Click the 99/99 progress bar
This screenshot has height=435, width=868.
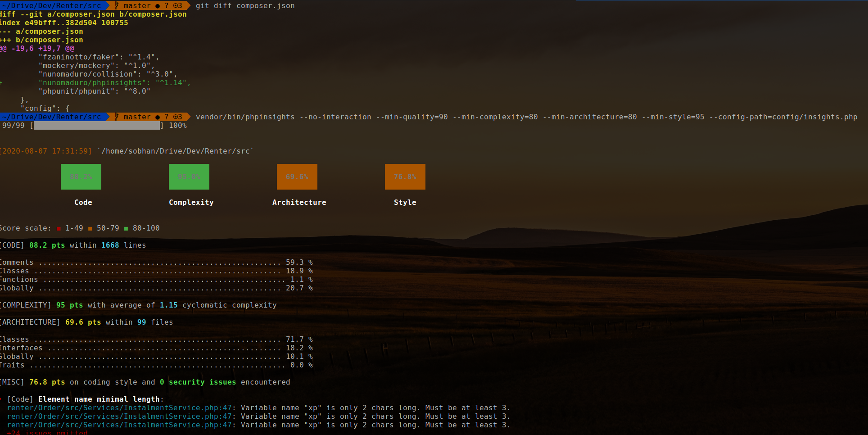[96, 126]
